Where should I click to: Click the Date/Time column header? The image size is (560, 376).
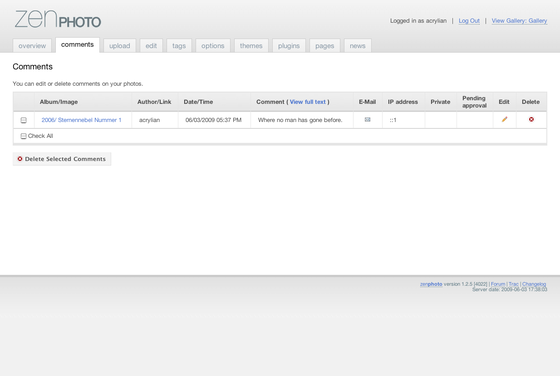pos(198,102)
